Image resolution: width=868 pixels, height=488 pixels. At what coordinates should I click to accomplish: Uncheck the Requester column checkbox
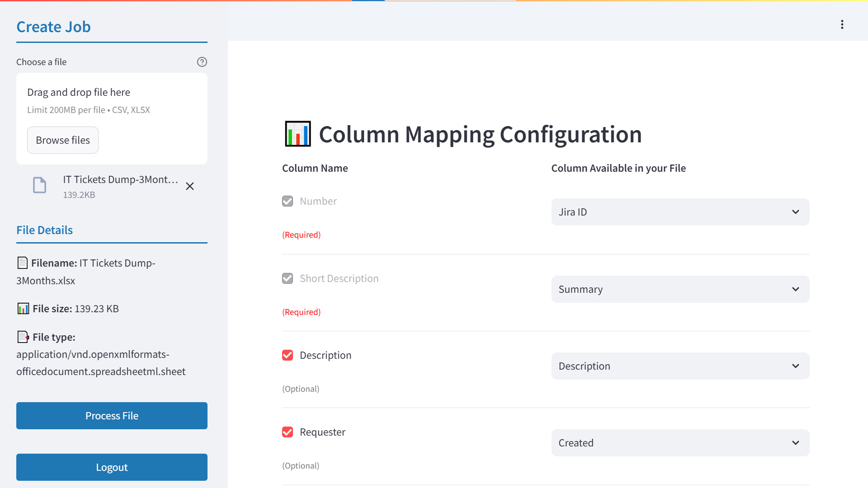tap(288, 432)
